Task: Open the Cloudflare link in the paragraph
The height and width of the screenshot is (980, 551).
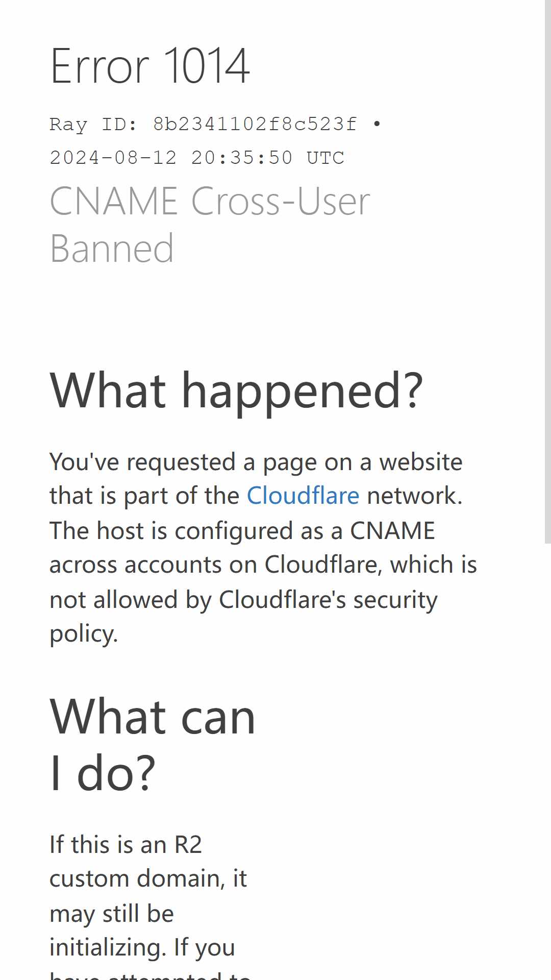Action: pos(303,496)
